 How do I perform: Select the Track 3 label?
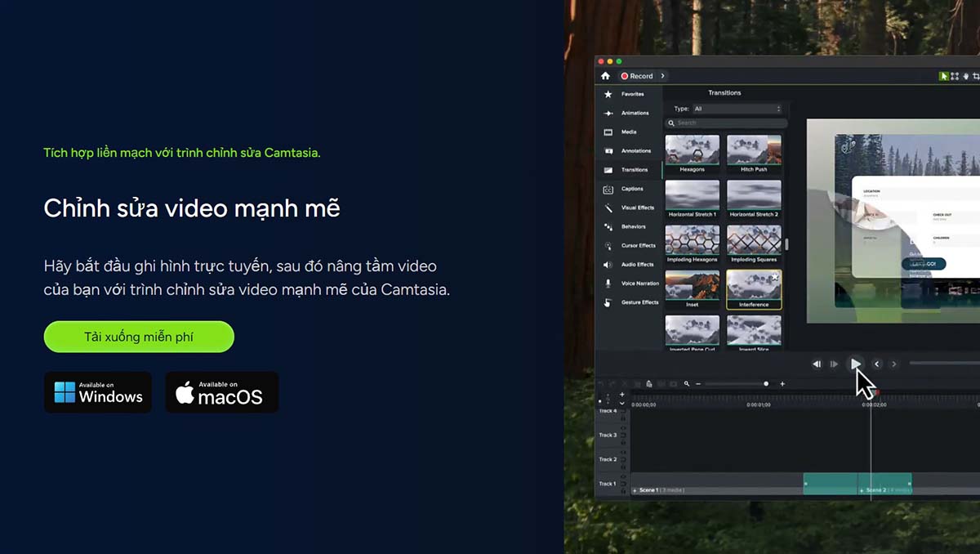click(x=608, y=436)
